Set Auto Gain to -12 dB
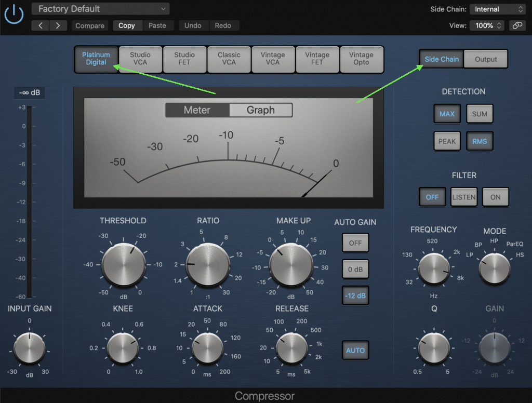 tap(355, 295)
